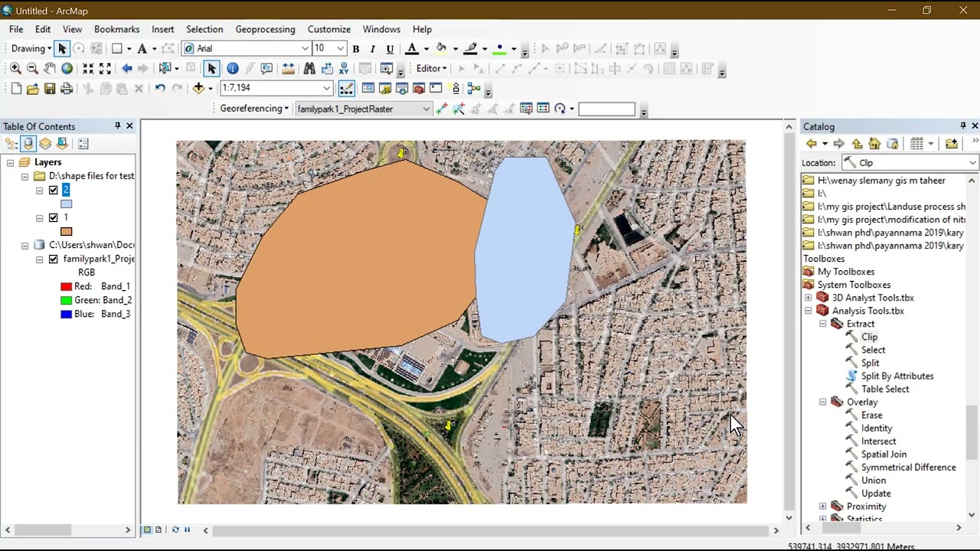The width and height of the screenshot is (980, 551).
Task: Toggle the Editor toolbar button
Action: [346, 89]
